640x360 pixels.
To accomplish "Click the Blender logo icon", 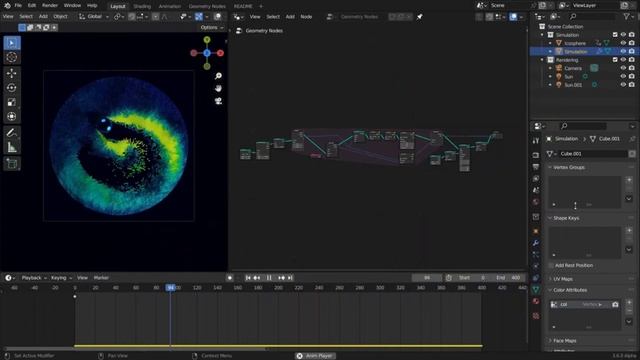I will 7,6.
